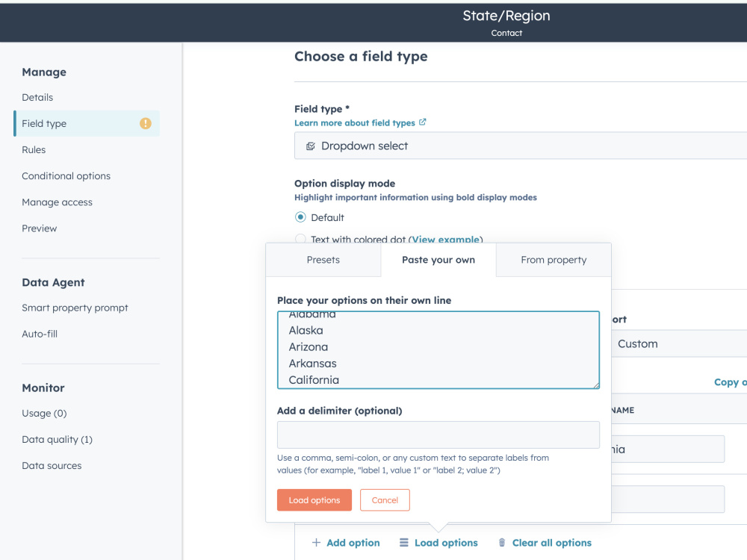This screenshot has width=747, height=560.
Task: Click external link icon beside field types
Action: [x=422, y=122]
